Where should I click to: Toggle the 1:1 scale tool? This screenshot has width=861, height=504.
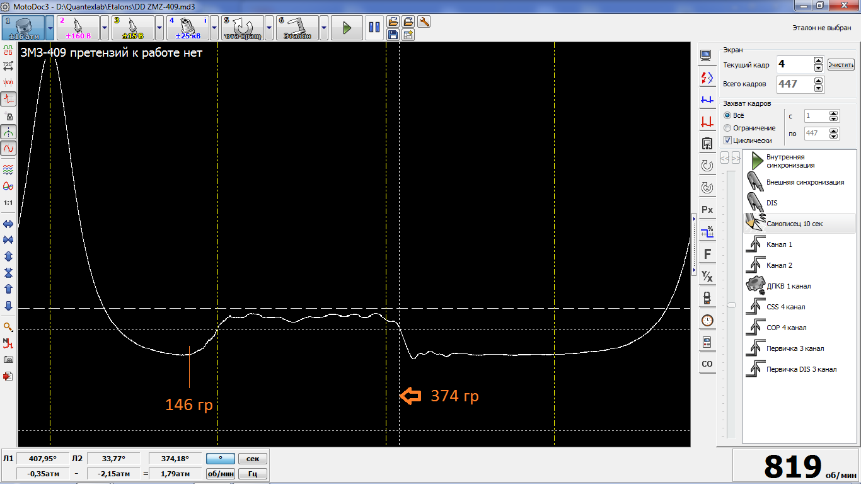click(x=8, y=203)
